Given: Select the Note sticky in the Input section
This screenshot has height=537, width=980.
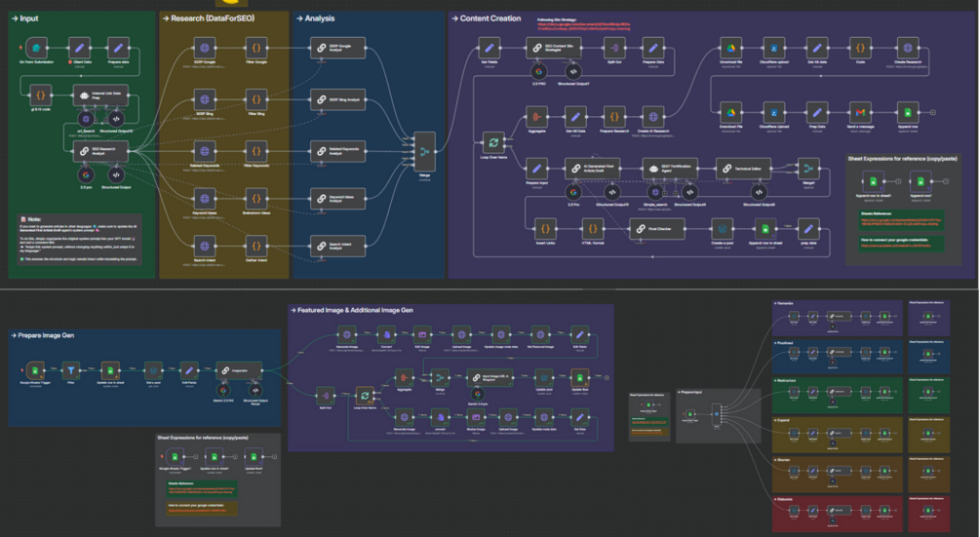Looking at the screenshot, I should (x=79, y=239).
